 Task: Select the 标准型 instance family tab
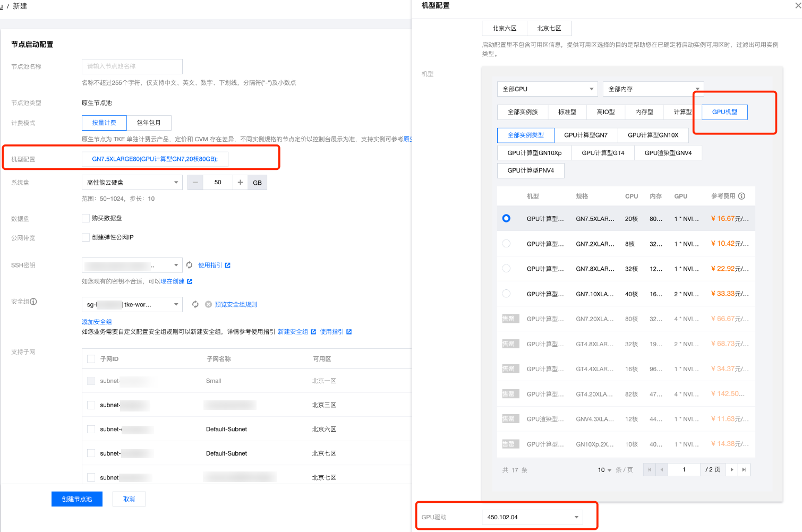pyautogui.click(x=567, y=112)
